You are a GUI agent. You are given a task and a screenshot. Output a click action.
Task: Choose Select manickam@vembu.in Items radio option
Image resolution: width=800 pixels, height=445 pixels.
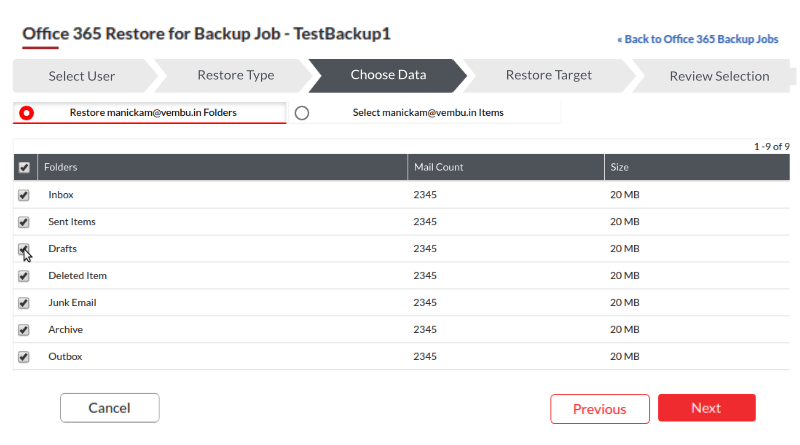302,113
